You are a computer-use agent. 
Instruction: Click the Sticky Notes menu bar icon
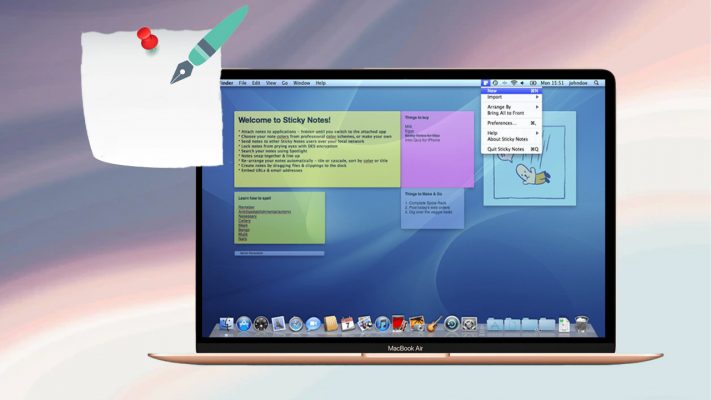[x=486, y=83]
